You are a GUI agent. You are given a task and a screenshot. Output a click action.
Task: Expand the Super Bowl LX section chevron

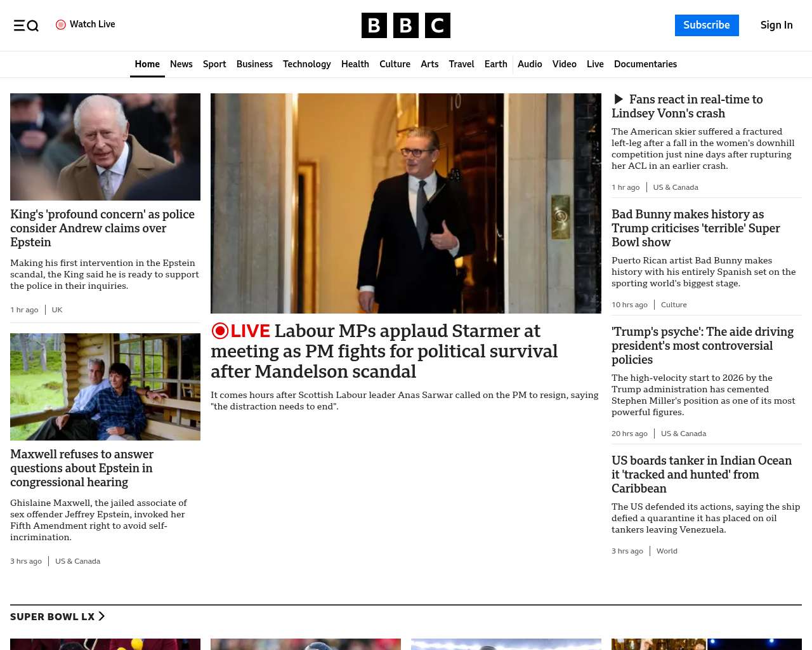click(101, 616)
